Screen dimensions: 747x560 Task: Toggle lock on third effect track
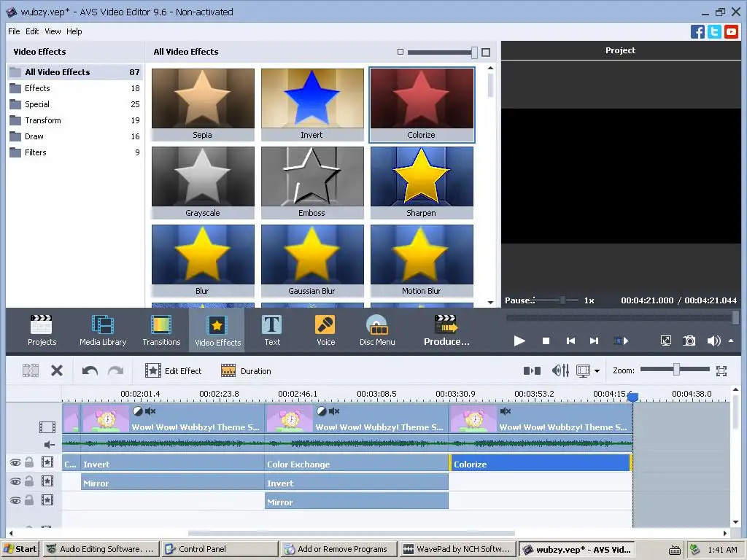click(29, 500)
